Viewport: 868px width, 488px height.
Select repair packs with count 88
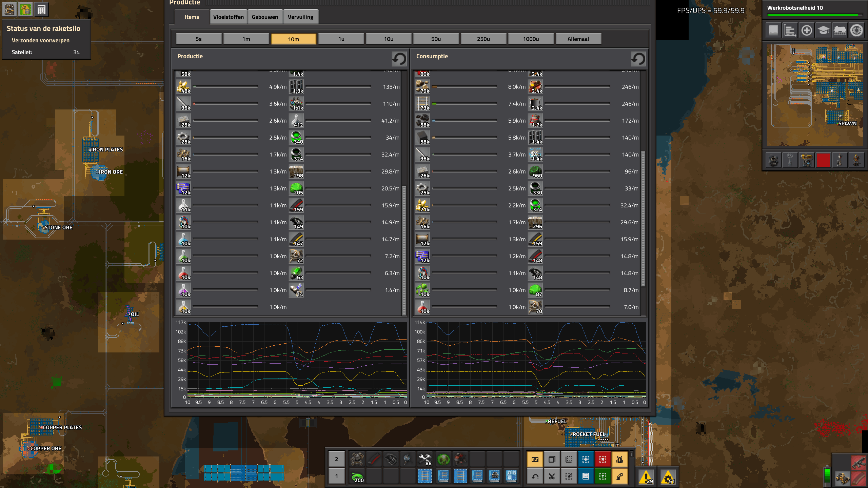(x=425, y=460)
